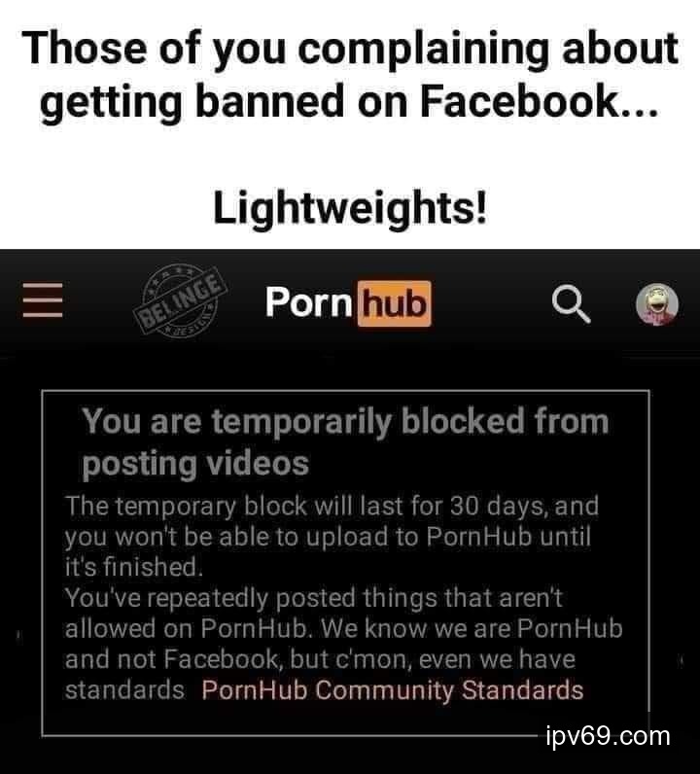Click the small right edge arrow marker
The height and width of the screenshot is (774, 700).
[682, 661]
